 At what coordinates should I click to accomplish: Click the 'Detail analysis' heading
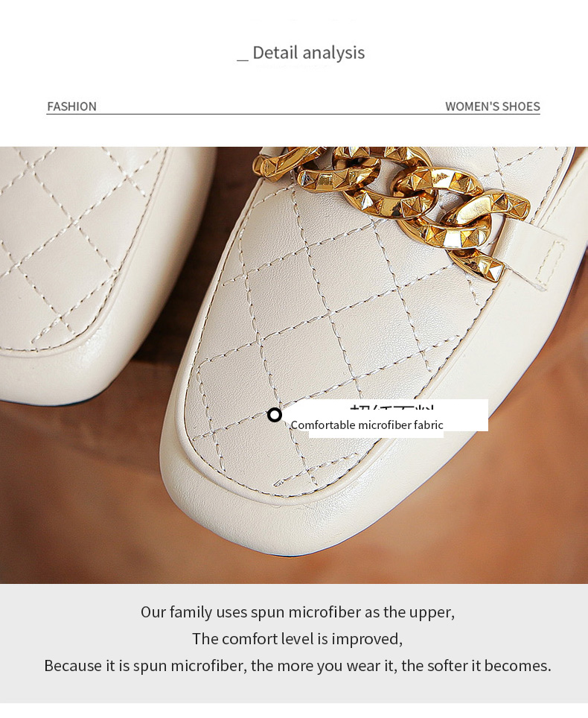[x=308, y=53]
